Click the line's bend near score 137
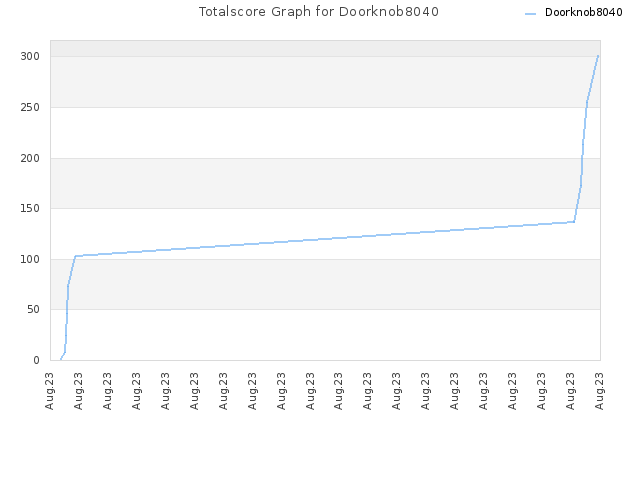Viewport: 640px width, 480px height. pos(574,222)
